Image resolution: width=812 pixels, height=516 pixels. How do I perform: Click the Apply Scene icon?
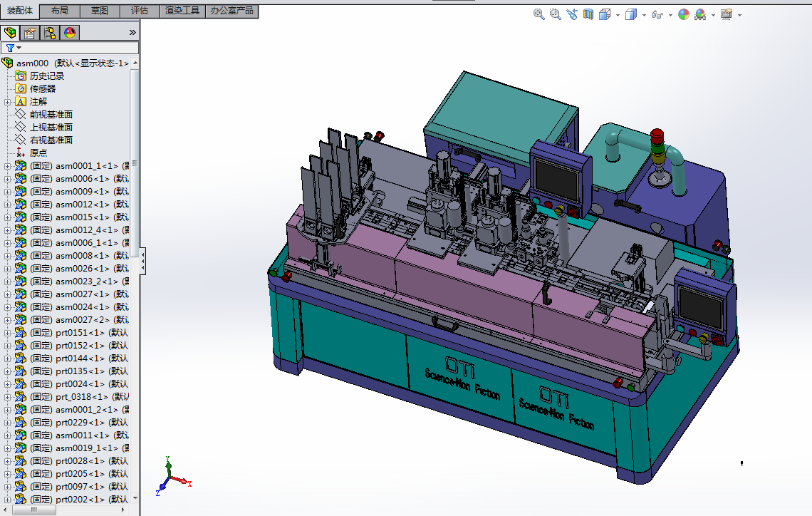[x=700, y=14]
